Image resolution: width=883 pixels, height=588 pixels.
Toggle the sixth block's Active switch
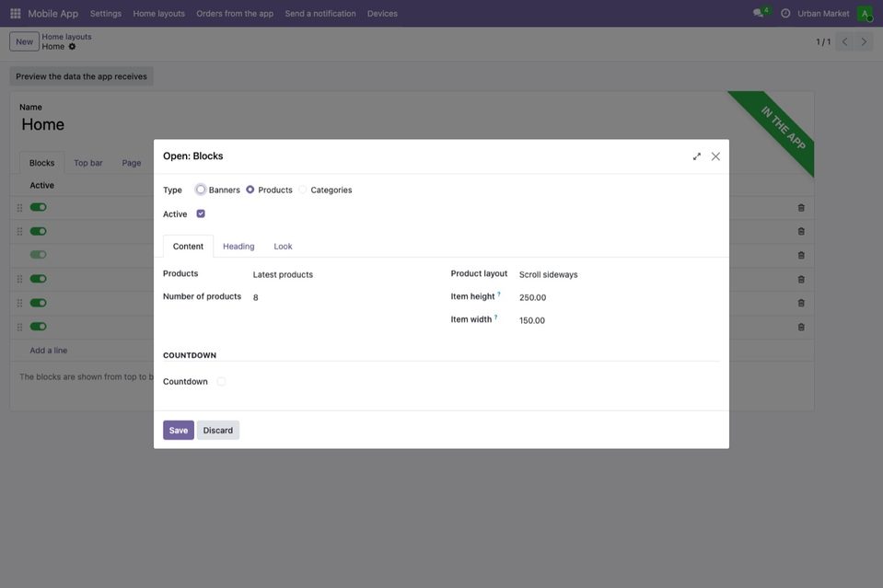(39, 327)
